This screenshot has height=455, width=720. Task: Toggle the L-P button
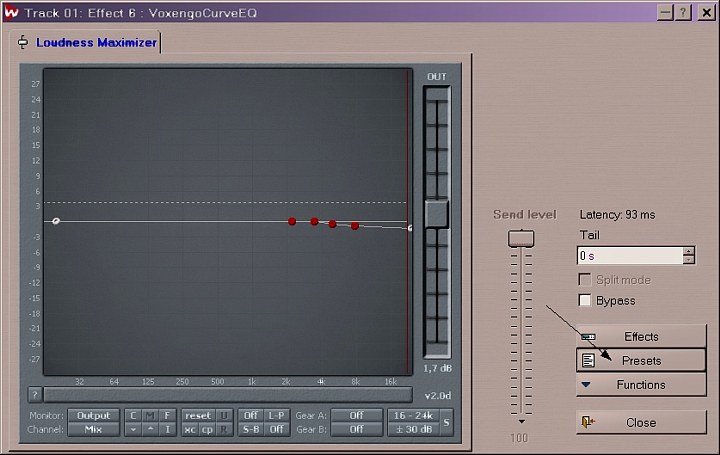click(x=276, y=416)
